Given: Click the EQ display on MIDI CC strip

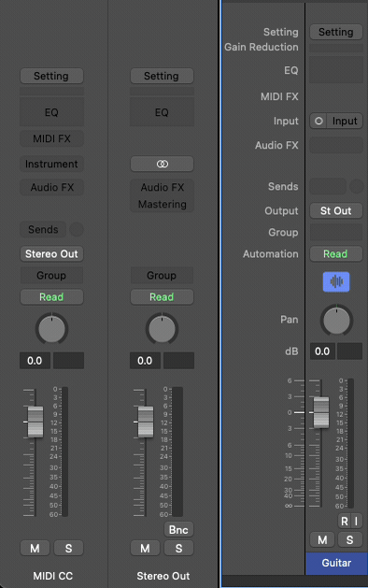Looking at the screenshot, I should [51, 112].
